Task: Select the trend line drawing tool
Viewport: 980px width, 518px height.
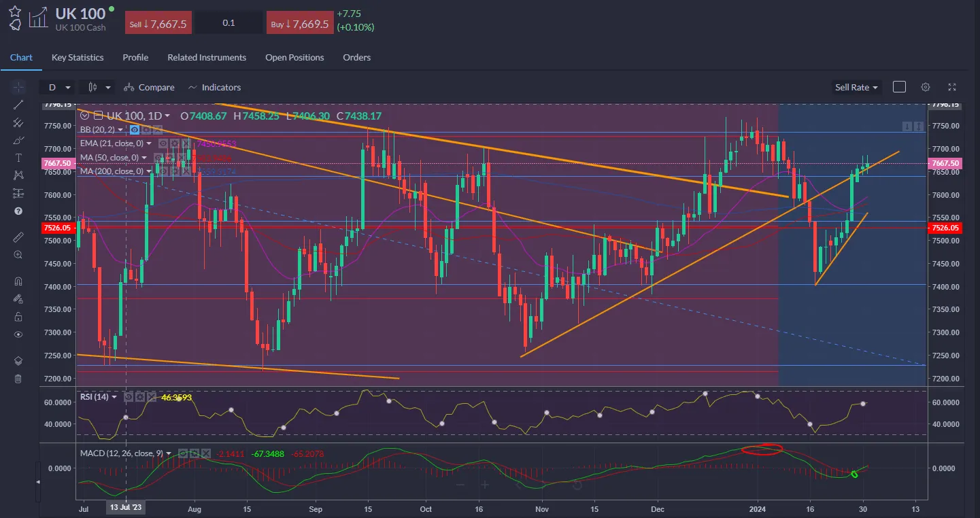Action: [18, 105]
